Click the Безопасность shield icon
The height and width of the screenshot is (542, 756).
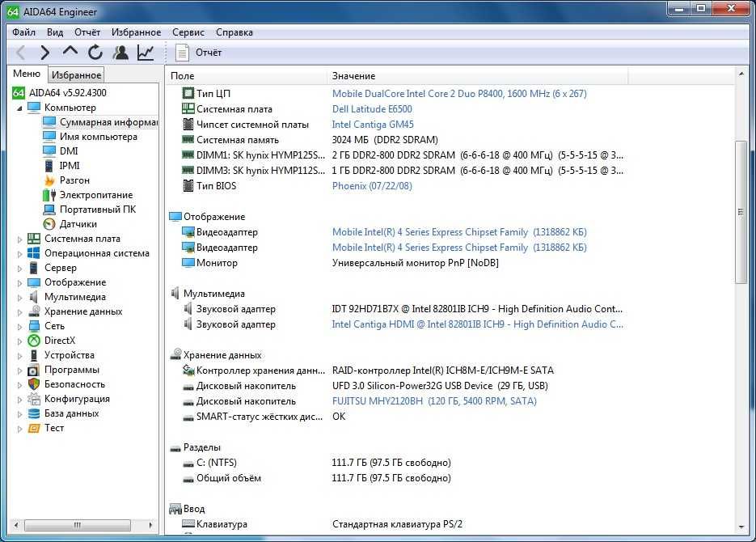click(34, 384)
